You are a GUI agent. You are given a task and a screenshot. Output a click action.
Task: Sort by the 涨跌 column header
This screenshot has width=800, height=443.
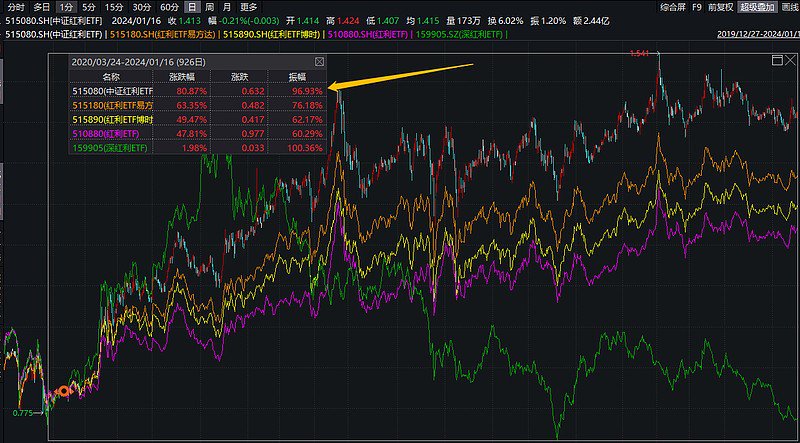(x=239, y=77)
